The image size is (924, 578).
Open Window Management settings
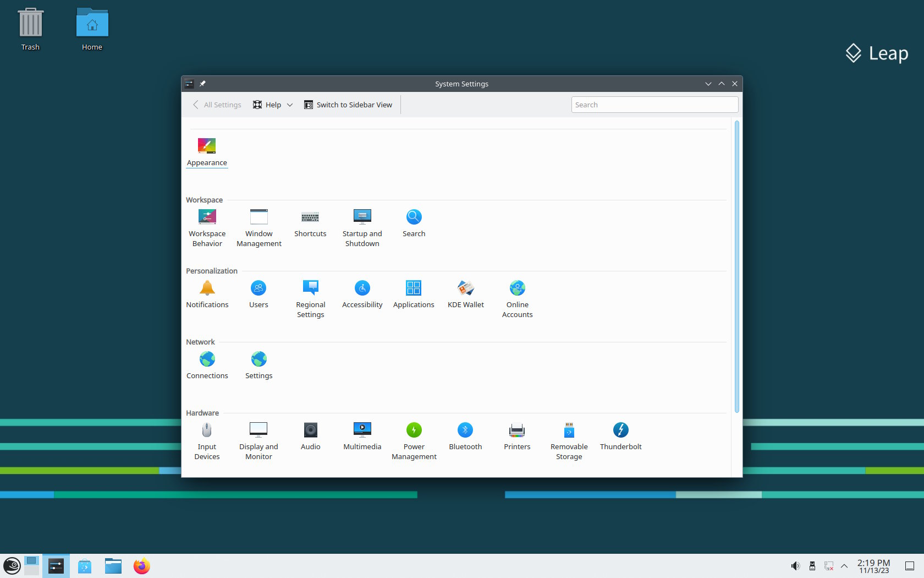[258, 228]
